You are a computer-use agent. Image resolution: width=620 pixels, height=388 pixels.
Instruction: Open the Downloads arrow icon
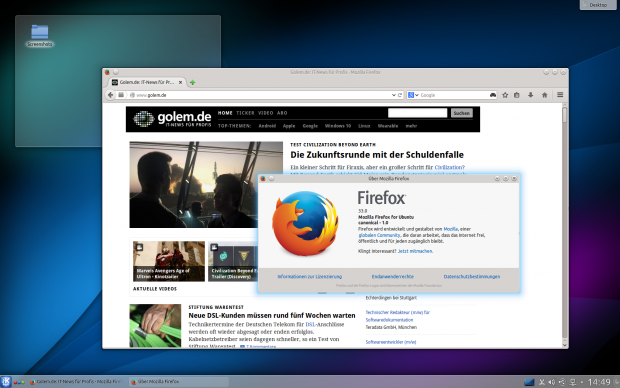tap(531, 95)
